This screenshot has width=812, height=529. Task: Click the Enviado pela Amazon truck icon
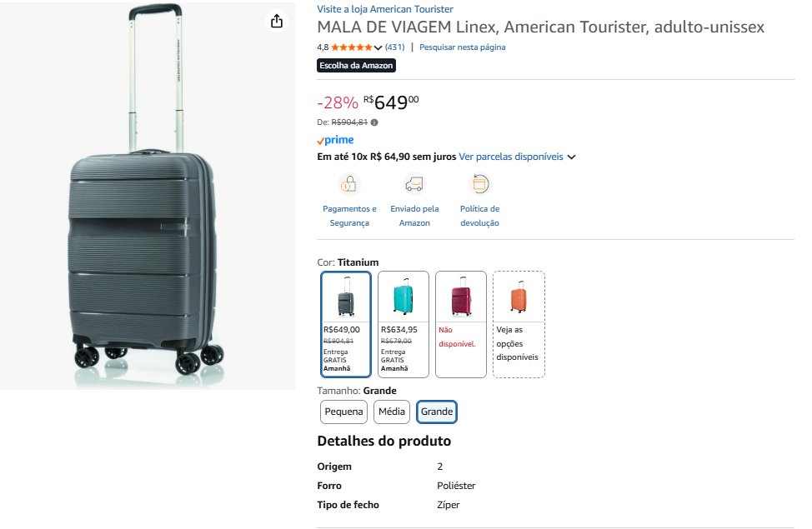point(414,183)
